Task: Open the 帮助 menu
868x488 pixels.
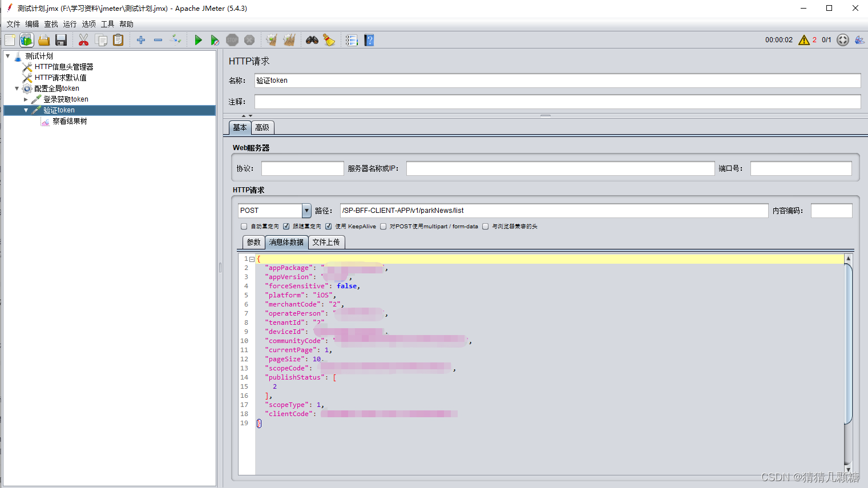Action: click(126, 24)
